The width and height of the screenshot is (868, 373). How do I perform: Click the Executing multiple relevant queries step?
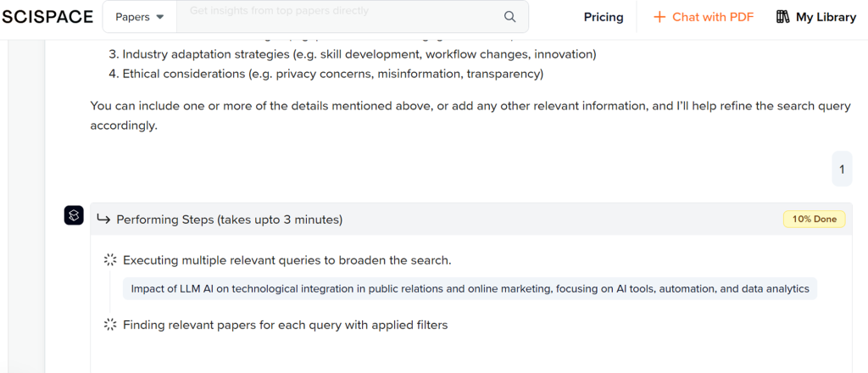tap(287, 260)
